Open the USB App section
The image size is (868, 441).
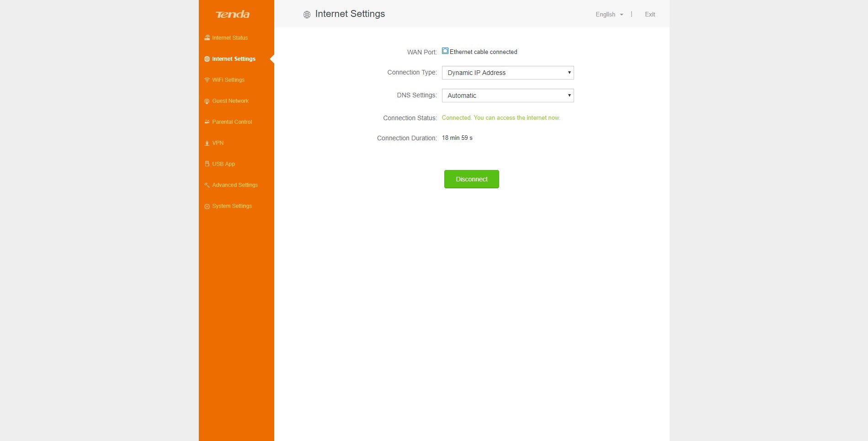(224, 164)
